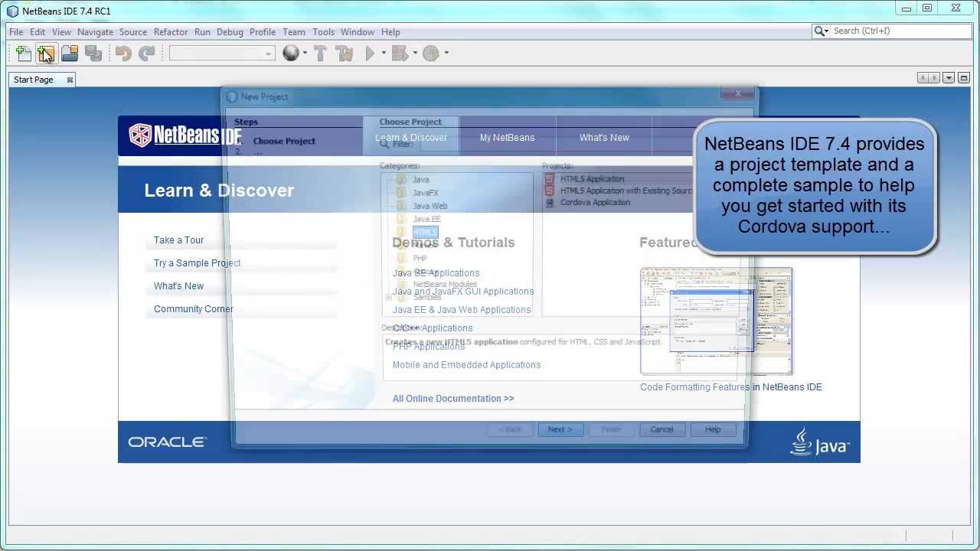Open the project configuration combo box
980x551 pixels.
(x=222, y=54)
